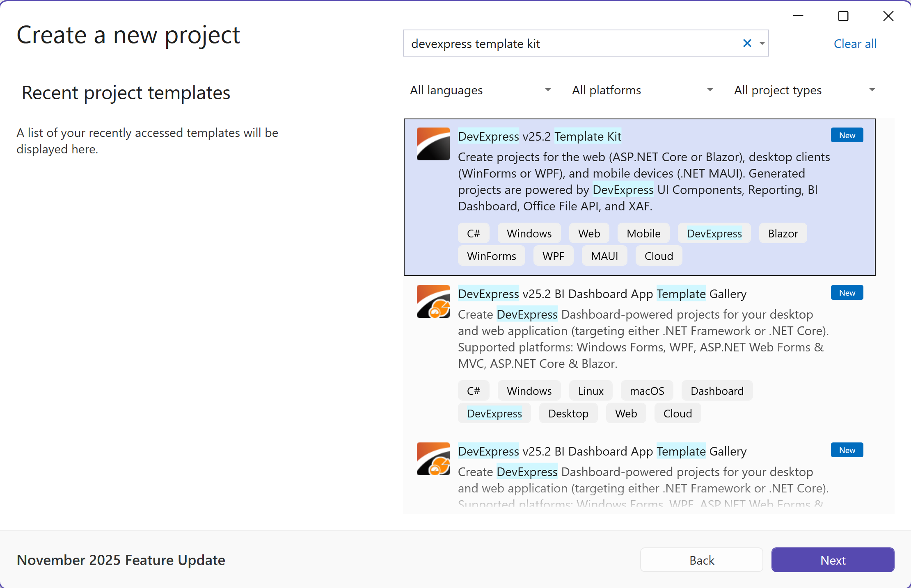Open the All languages filter dropdown
The width and height of the screenshot is (911, 588).
[x=480, y=90]
